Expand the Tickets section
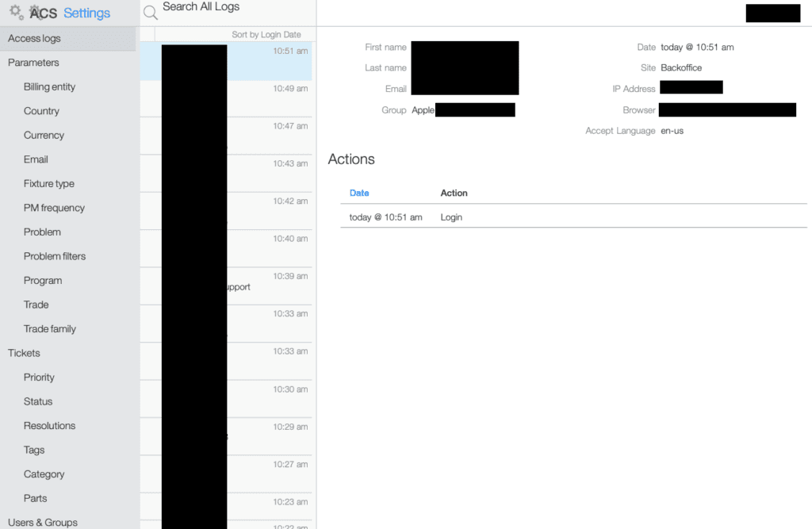Screen dimensions: 812x529 24,353
